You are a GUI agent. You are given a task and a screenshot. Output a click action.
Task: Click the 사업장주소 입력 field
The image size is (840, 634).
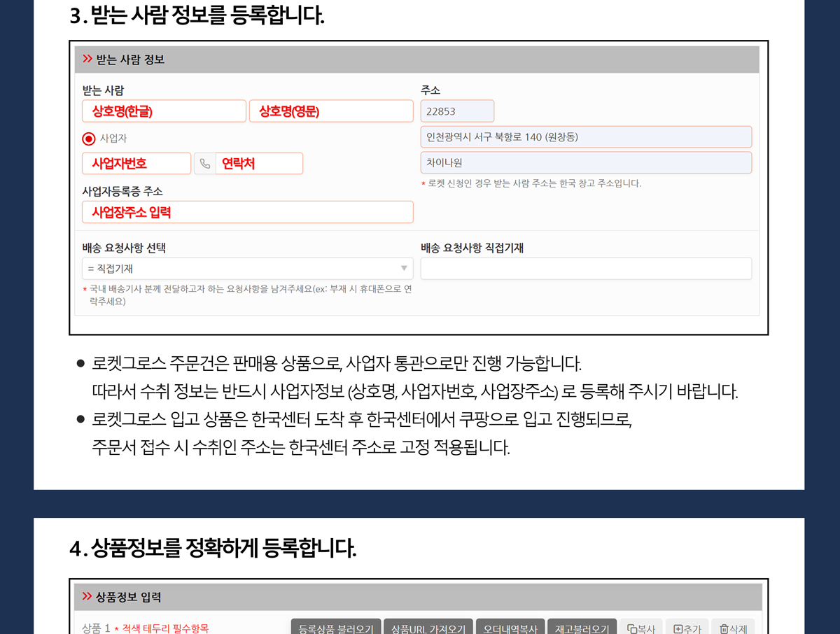click(247, 212)
